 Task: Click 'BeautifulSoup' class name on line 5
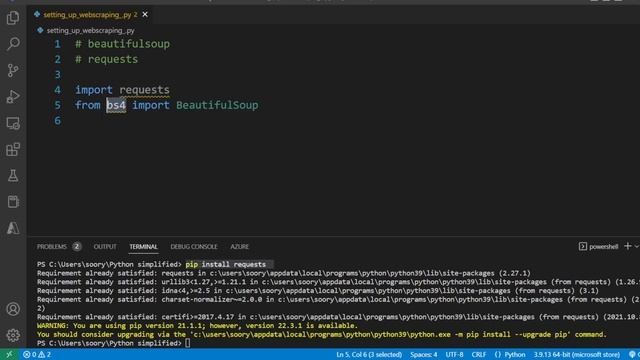217,105
